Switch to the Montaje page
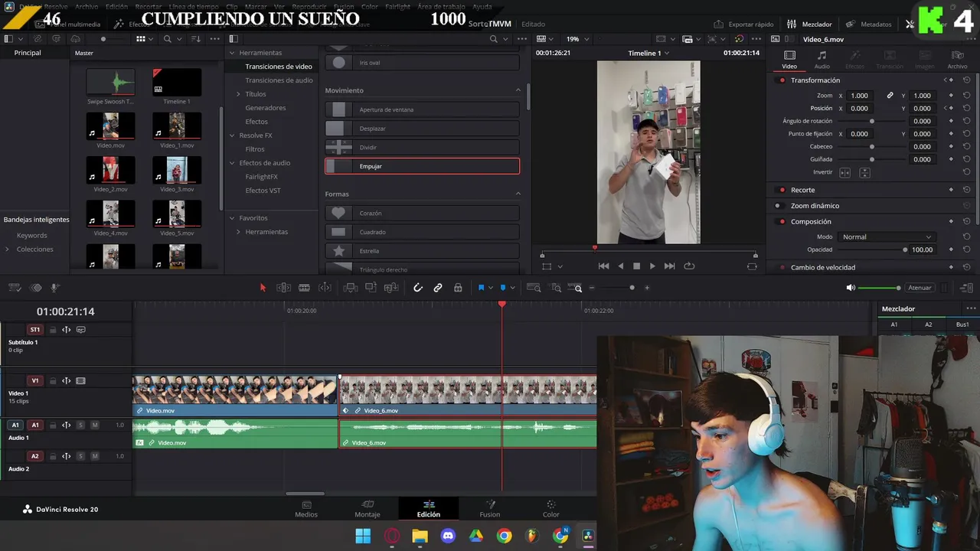The image size is (980, 551). point(367,509)
